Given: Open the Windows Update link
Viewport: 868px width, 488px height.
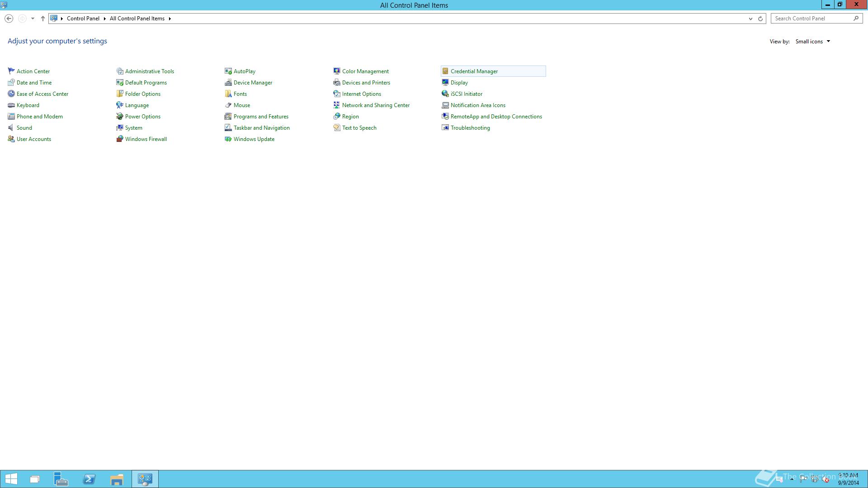Looking at the screenshot, I should coord(254,139).
